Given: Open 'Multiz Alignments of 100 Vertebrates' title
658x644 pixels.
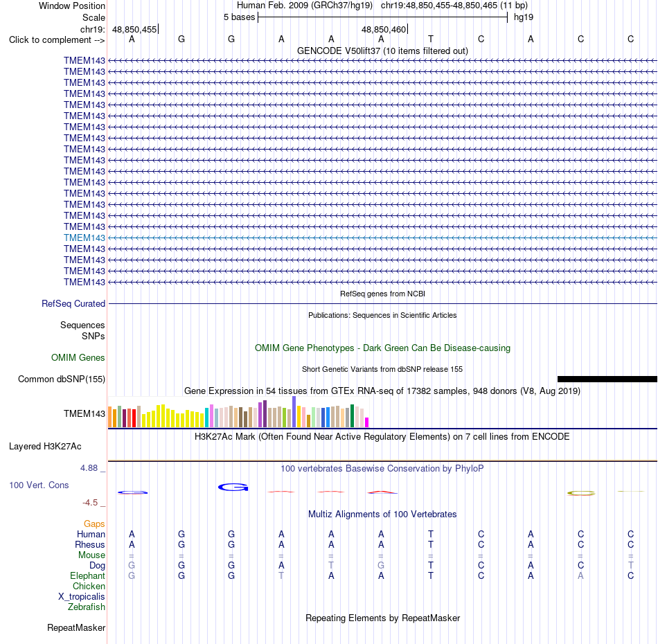Looking at the screenshot, I should tap(382, 515).
